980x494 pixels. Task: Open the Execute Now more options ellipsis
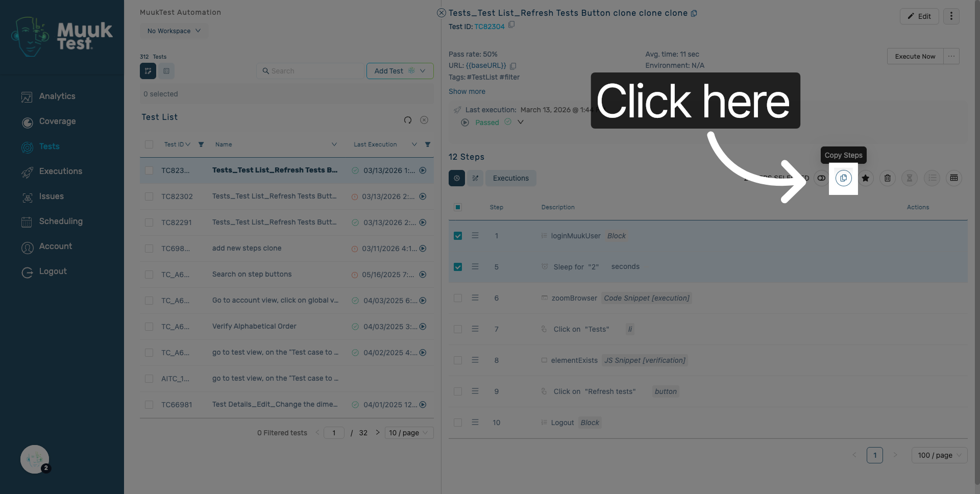point(951,56)
